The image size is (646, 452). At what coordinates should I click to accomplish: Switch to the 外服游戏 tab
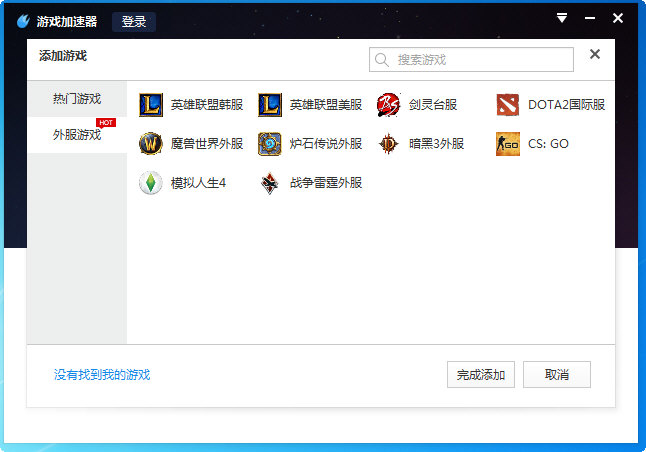(77, 135)
